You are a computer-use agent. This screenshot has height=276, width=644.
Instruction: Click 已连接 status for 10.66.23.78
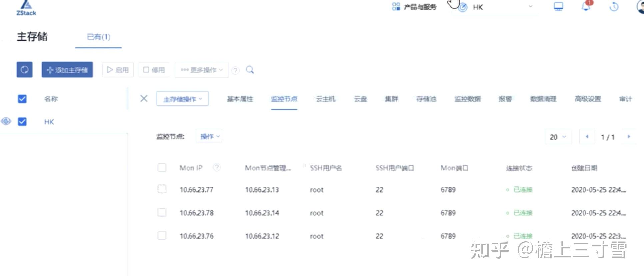tap(519, 213)
